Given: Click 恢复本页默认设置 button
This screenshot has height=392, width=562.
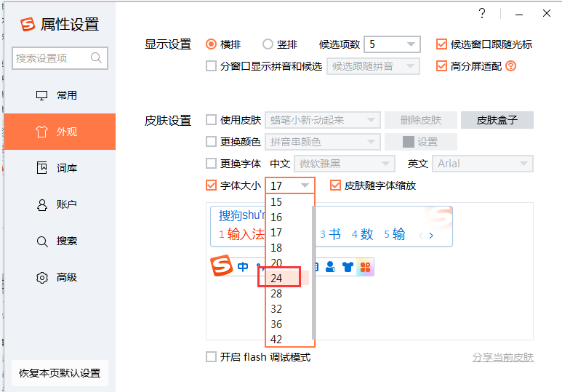Looking at the screenshot, I should click(60, 373).
